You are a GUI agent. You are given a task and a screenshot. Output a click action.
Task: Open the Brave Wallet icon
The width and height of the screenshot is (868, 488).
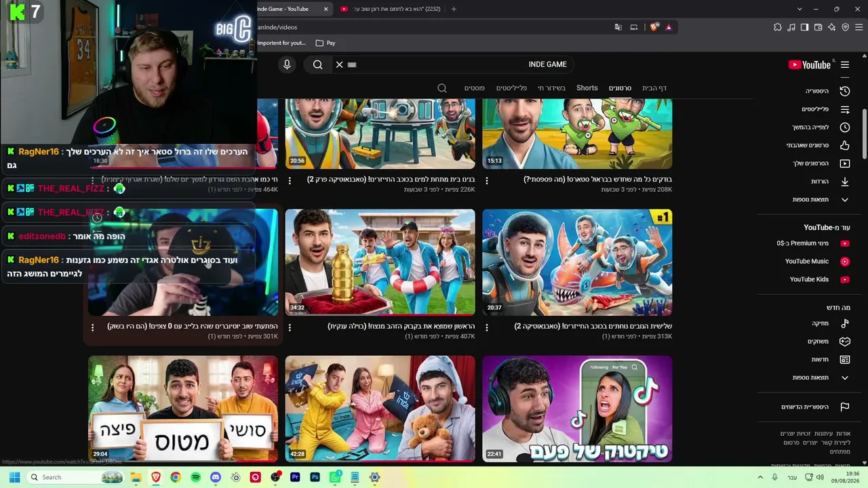(x=818, y=27)
